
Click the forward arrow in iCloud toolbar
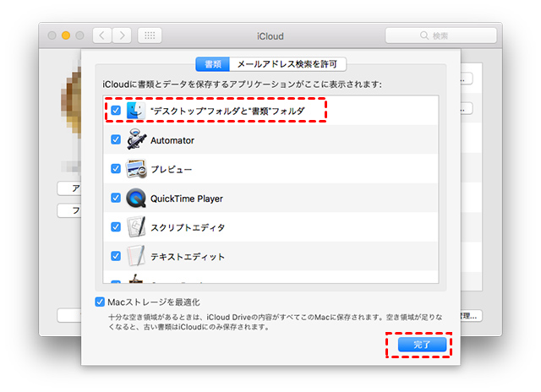pyautogui.click(x=122, y=35)
